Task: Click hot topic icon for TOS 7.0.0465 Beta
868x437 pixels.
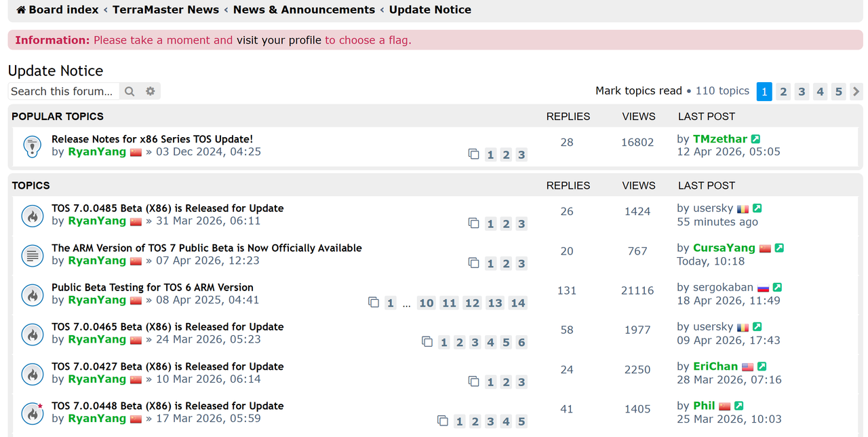Action: pyautogui.click(x=32, y=334)
